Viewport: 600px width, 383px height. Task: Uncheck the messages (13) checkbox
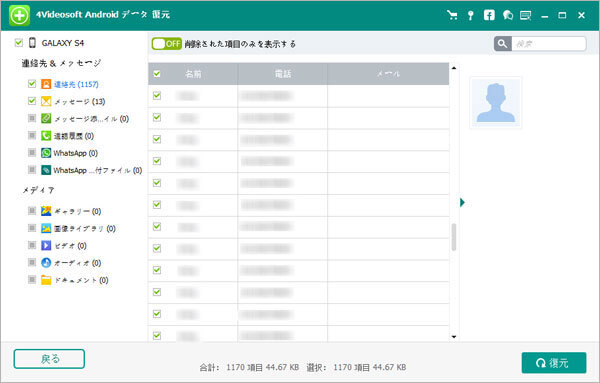(x=32, y=101)
